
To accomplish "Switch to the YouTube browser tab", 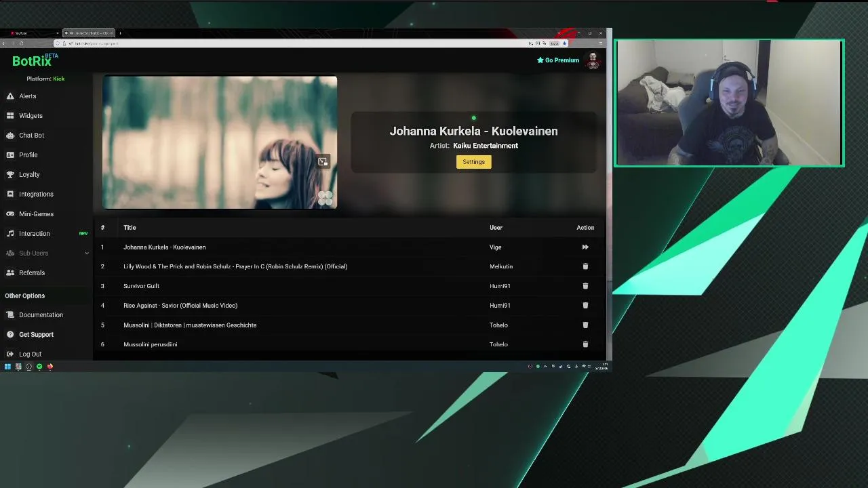I will 34,33.
